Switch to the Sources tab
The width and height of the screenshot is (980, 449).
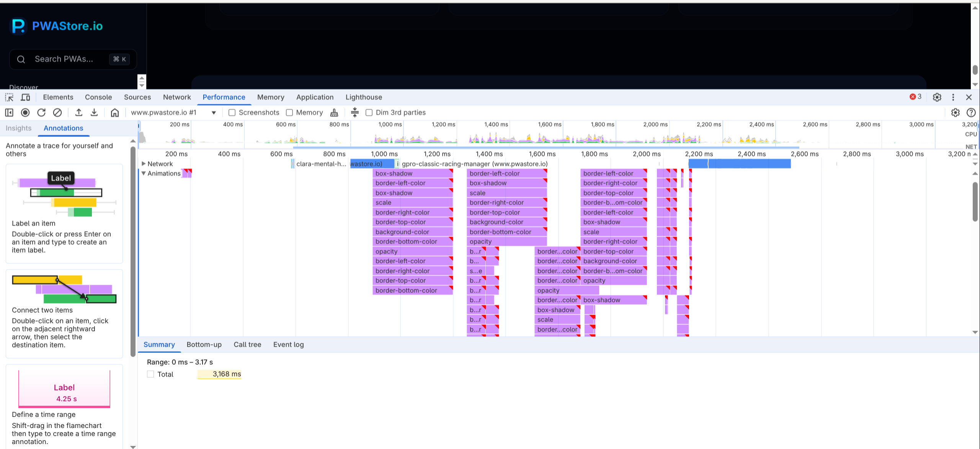point(137,97)
